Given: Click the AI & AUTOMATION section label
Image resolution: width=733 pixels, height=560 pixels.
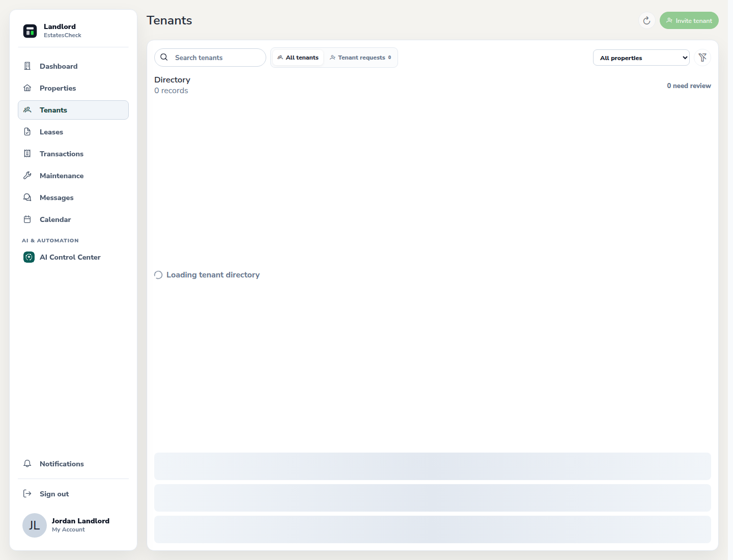Looking at the screenshot, I should coord(50,240).
